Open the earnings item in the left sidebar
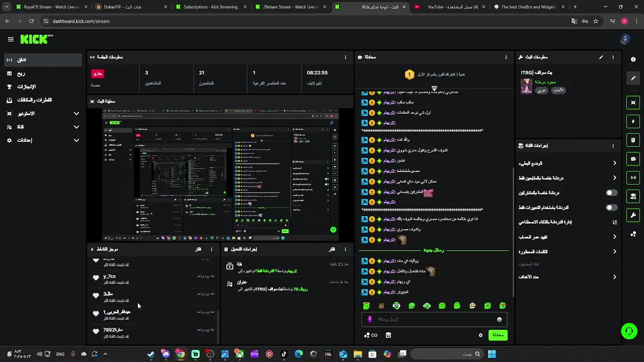The image size is (644, 362). (43, 73)
